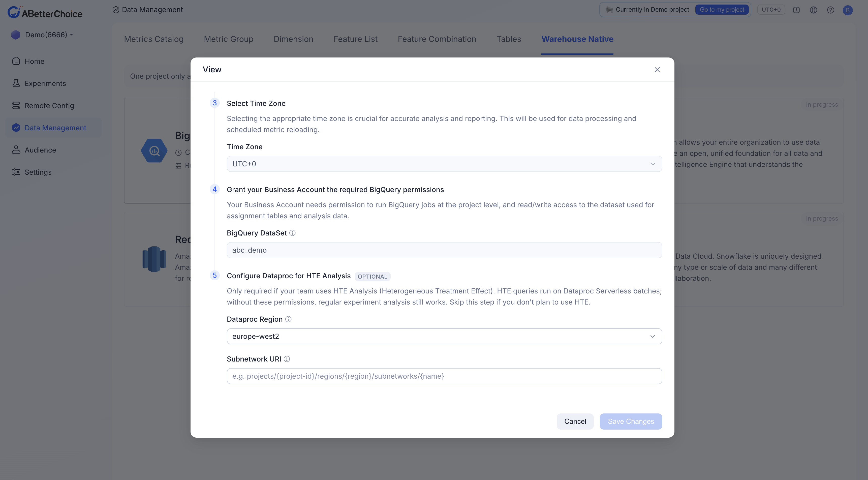Click the BigQuery hexagon logo icon
The image size is (868, 480).
154,151
